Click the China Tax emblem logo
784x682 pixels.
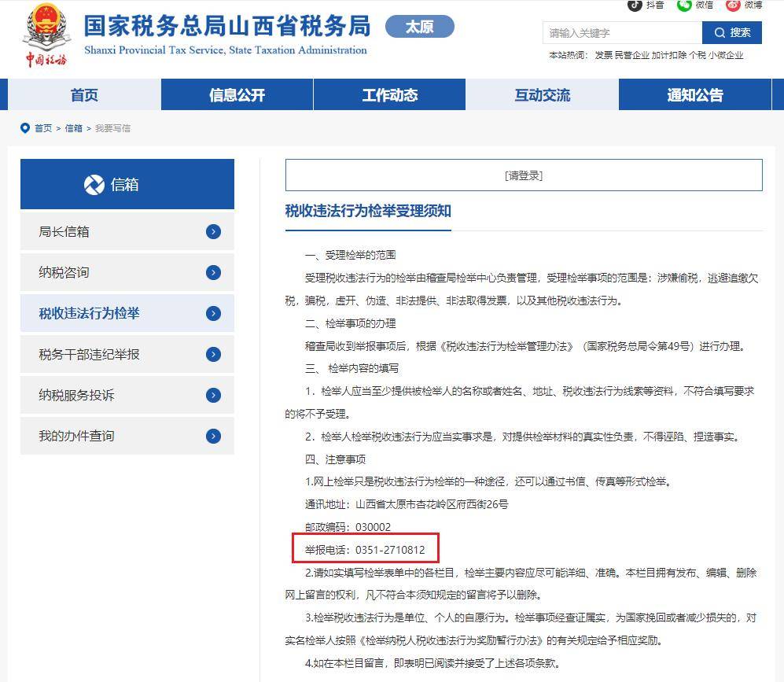46,37
